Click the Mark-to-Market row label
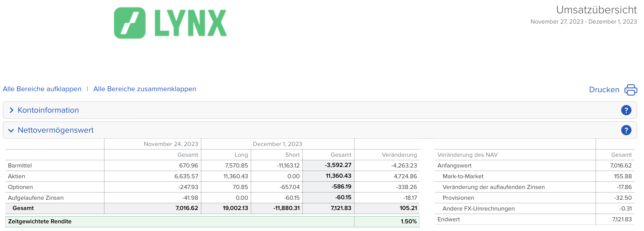Screen dimensions: 644x231 463,176
